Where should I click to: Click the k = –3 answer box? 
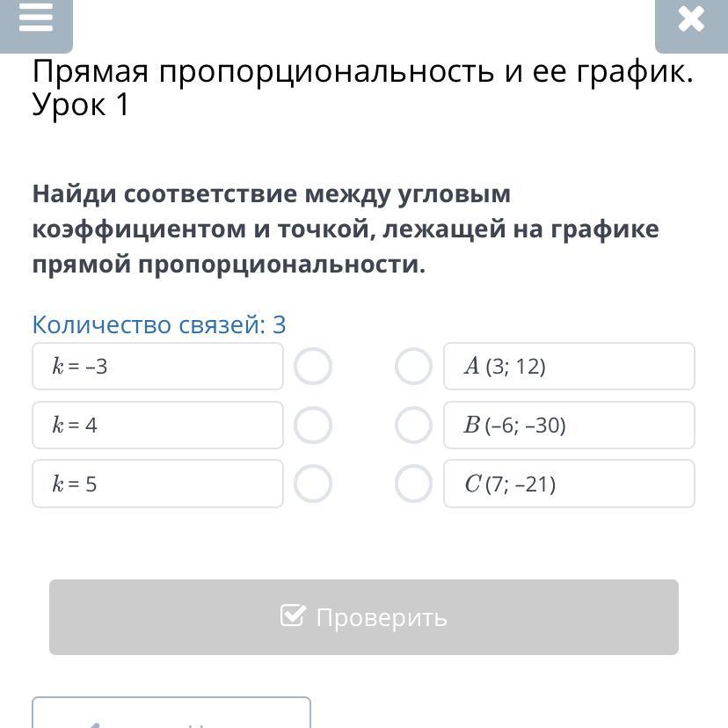pos(157,367)
